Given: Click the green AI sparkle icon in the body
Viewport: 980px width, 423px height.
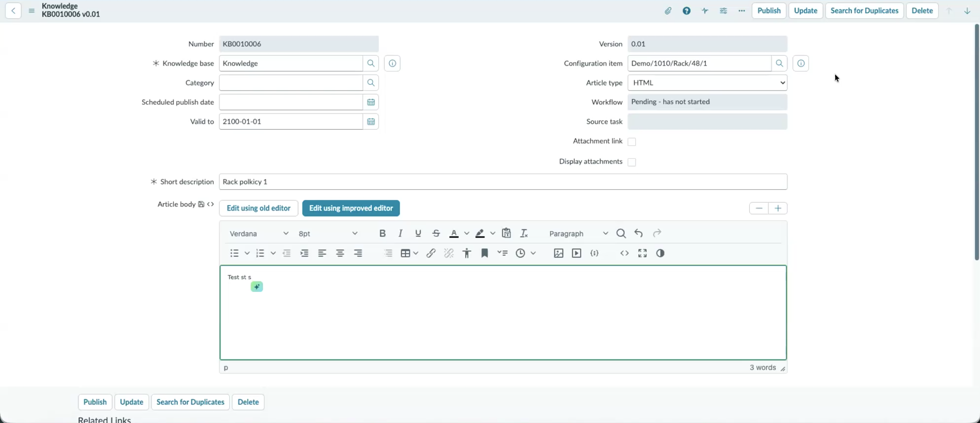Looking at the screenshot, I should (257, 287).
